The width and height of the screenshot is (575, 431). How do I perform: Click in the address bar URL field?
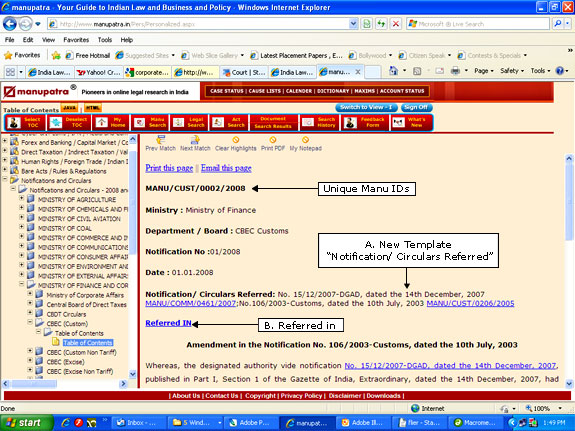[203, 24]
